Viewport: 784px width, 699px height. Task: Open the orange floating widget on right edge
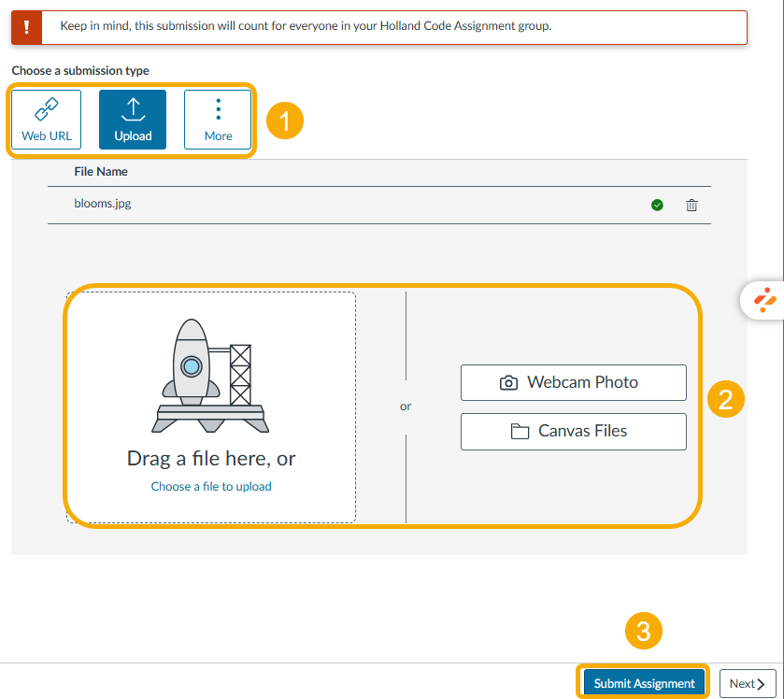[x=764, y=300]
